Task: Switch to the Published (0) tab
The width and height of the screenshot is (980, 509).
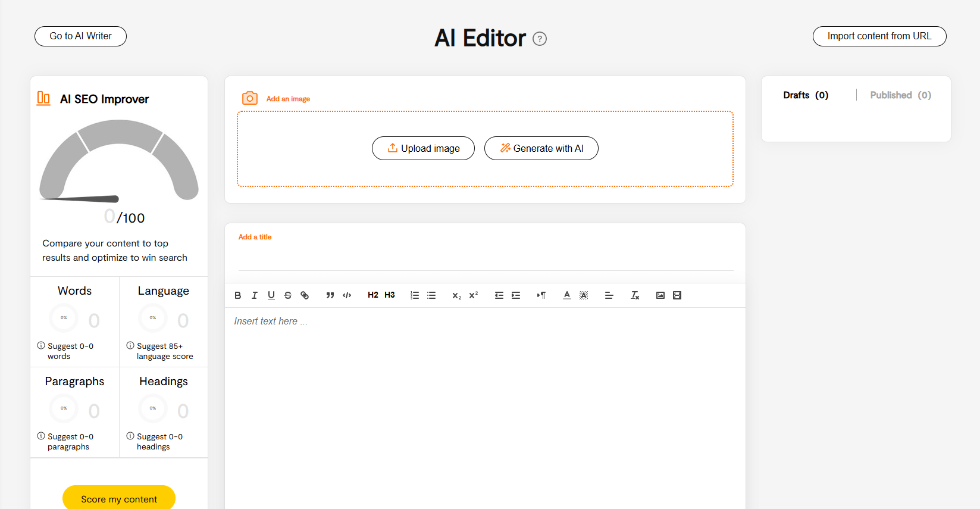Action: [x=901, y=95]
